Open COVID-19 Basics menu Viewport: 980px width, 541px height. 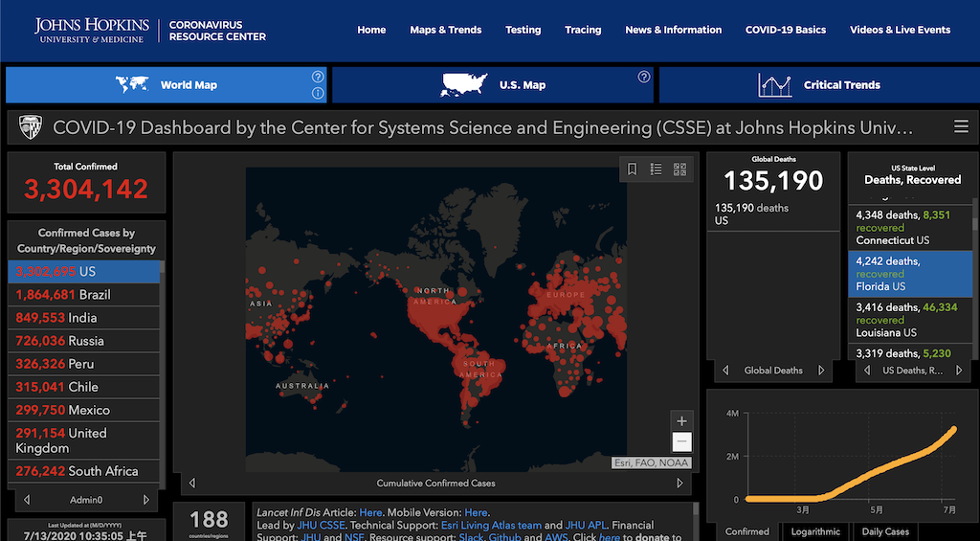pyautogui.click(x=786, y=30)
